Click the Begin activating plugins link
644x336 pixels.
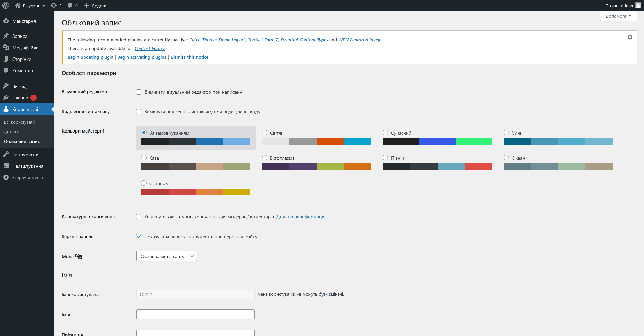142,57
